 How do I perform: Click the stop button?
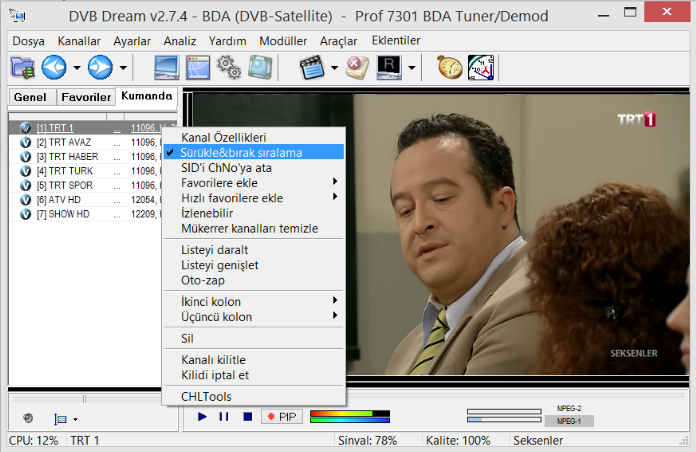point(248,416)
